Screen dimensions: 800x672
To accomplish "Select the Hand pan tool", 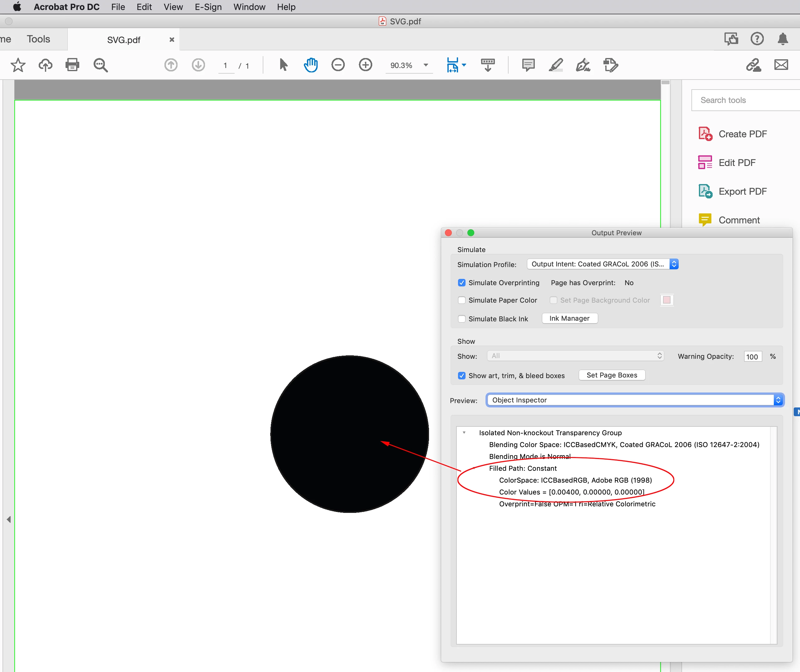I will click(310, 65).
